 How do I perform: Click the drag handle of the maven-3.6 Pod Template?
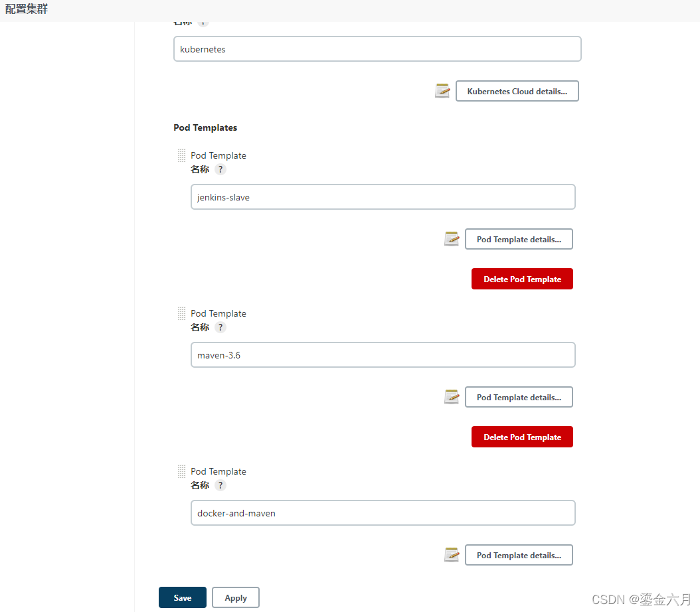pos(181,314)
